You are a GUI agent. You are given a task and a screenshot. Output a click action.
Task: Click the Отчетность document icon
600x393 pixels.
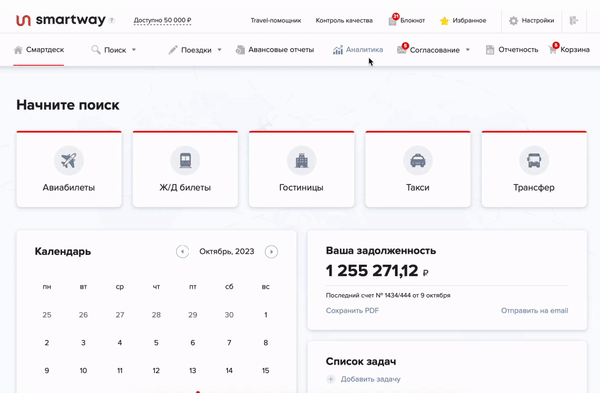pyautogui.click(x=490, y=50)
